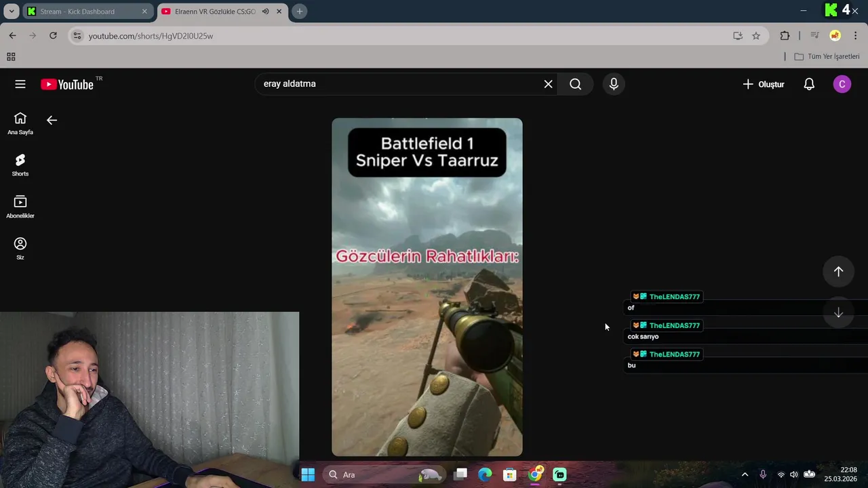
Task: Open the Oluştur create menu
Action: coord(763,84)
